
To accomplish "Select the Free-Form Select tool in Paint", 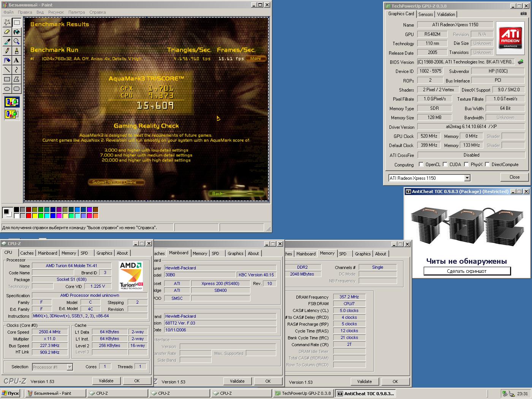I will (x=7, y=22).
